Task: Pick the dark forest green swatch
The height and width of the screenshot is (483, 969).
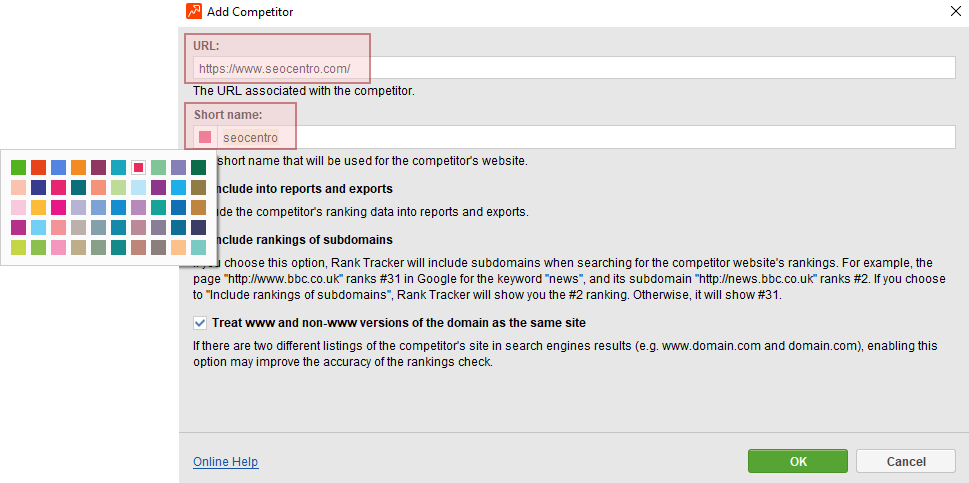Action: 198,167
